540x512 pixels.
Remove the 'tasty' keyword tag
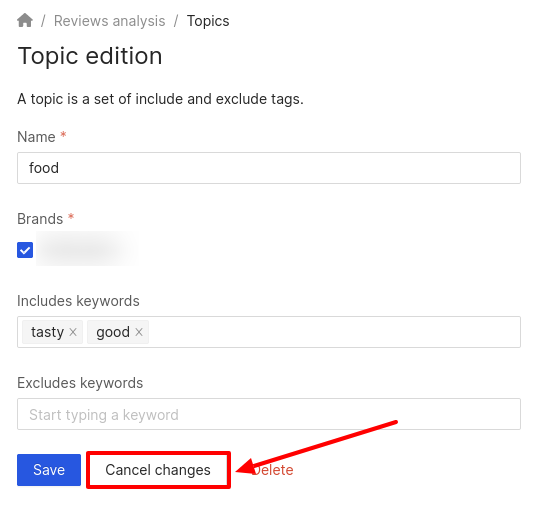pos(73,332)
